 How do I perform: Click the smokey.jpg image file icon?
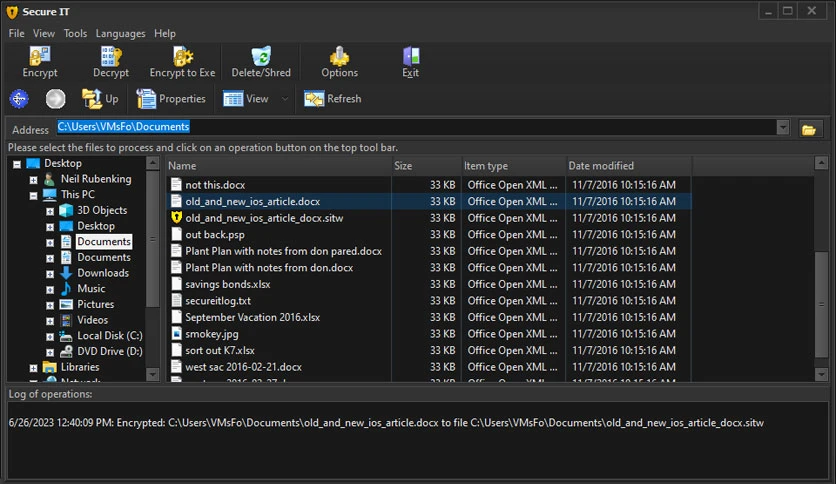point(176,334)
